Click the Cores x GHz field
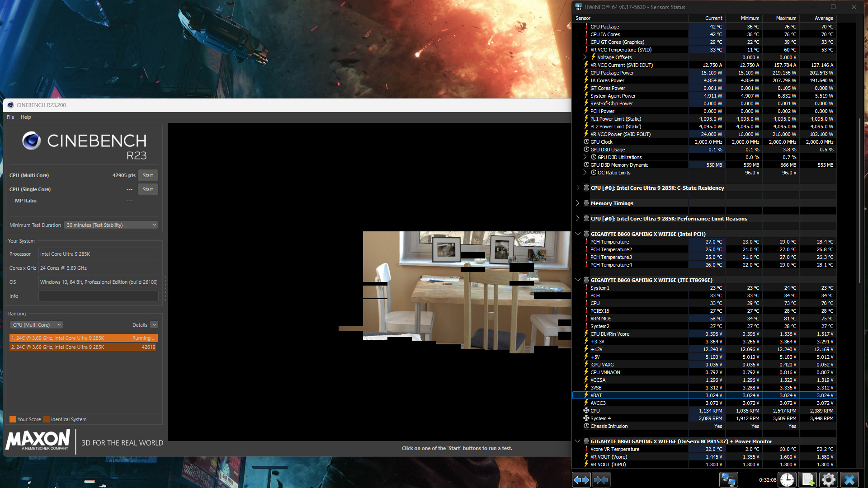Image resolution: width=868 pixels, height=488 pixels. (x=98, y=268)
